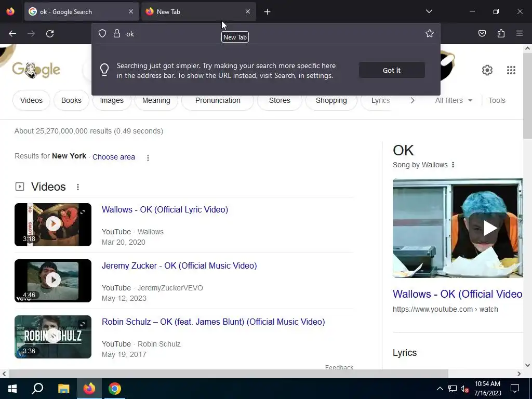Click Firefox icon in taskbar
The height and width of the screenshot is (399, 532).
pos(89,389)
